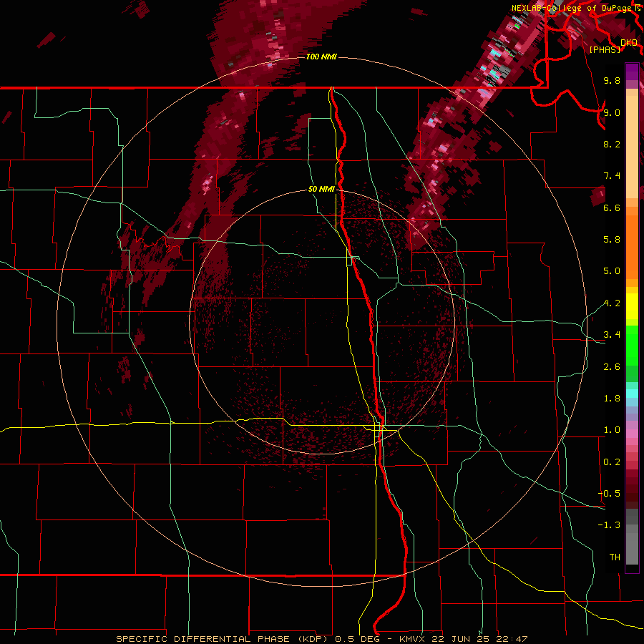The width and height of the screenshot is (644, 644).
Task: Click the -0.5 value on the color scale
Action: pos(609,493)
